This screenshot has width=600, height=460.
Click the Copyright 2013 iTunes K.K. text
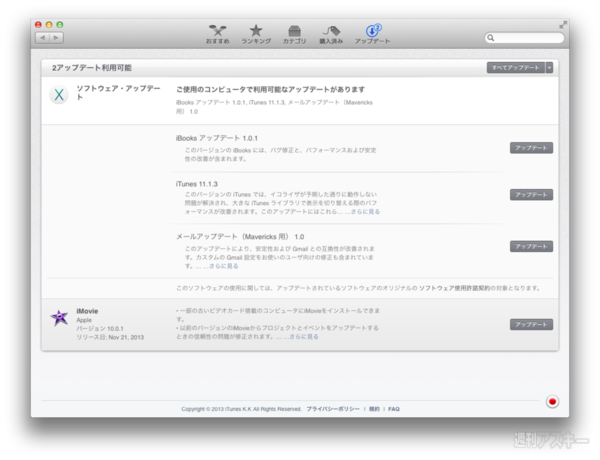[241, 409]
